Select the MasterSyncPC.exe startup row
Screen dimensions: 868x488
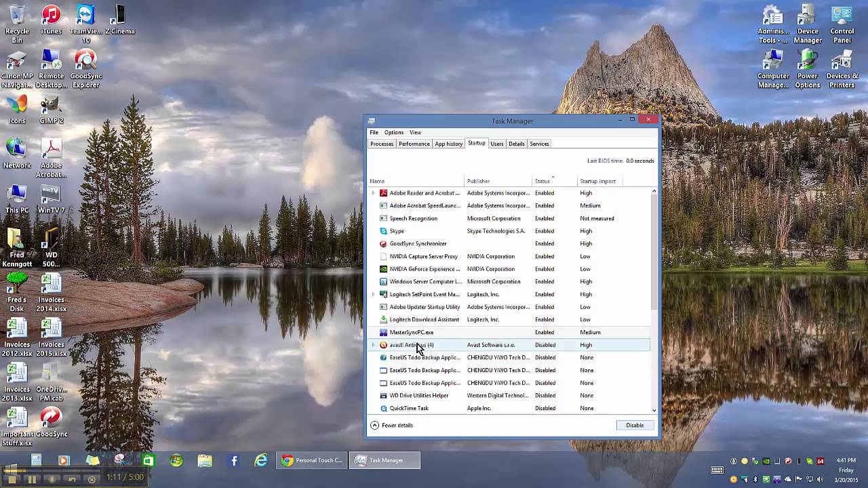(509, 333)
